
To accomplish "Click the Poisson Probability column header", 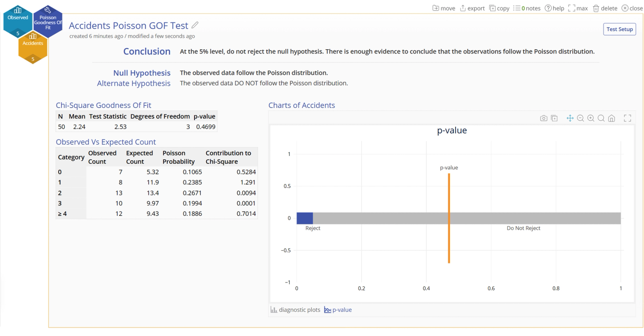I will (x=178, y=157).
